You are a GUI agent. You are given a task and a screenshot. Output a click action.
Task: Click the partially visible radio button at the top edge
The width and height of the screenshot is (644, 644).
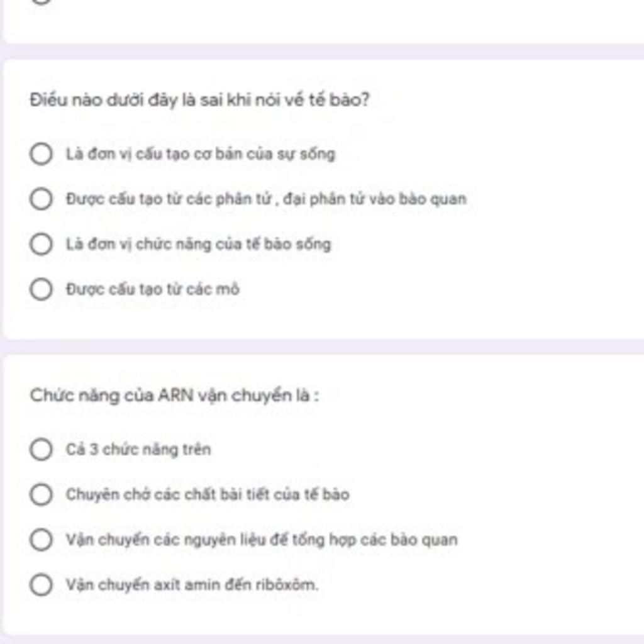point(41,1)
